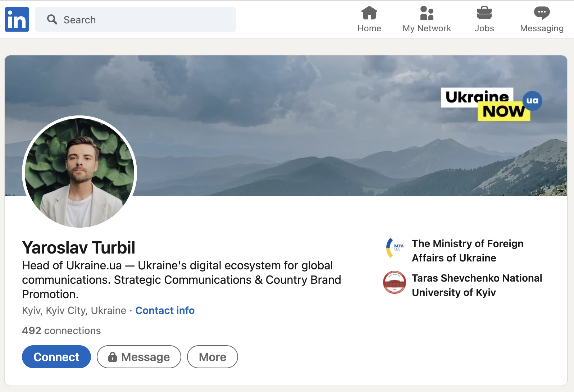Viewport: 574px width, 392px height.
Task: Click the Ministry of Foreign Affairs logo
Action: point(395,248)
